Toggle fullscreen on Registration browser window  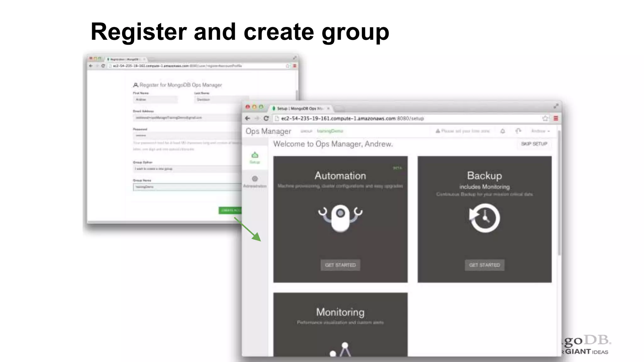point(294,58)
